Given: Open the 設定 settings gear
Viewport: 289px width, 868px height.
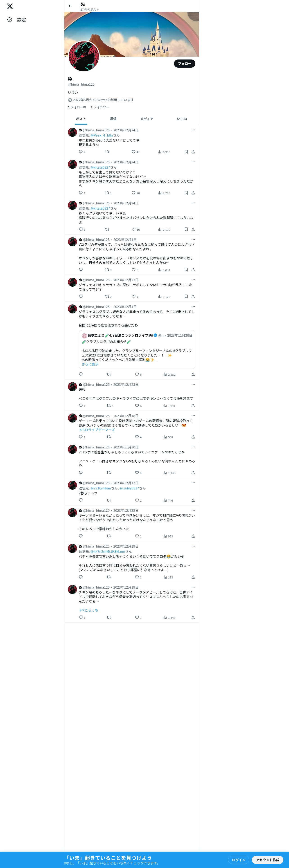Looking at the screenshot, I should click(10, 20).
